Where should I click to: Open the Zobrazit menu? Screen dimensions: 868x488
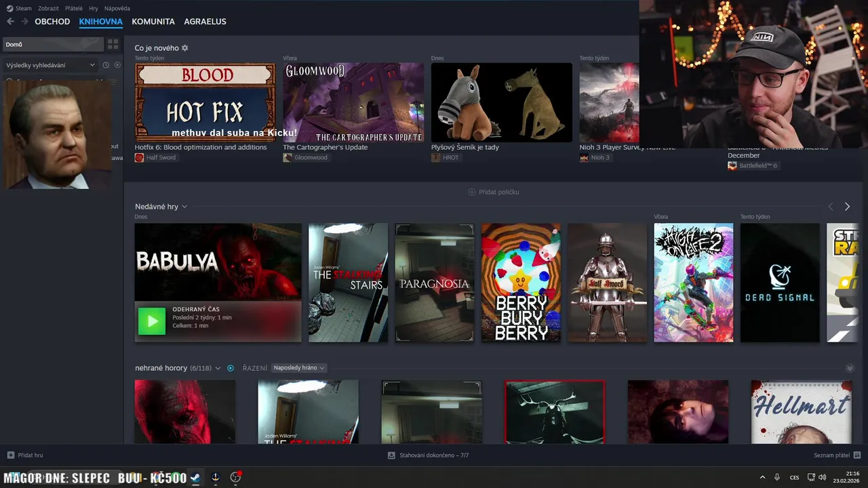tap(48, 8)
